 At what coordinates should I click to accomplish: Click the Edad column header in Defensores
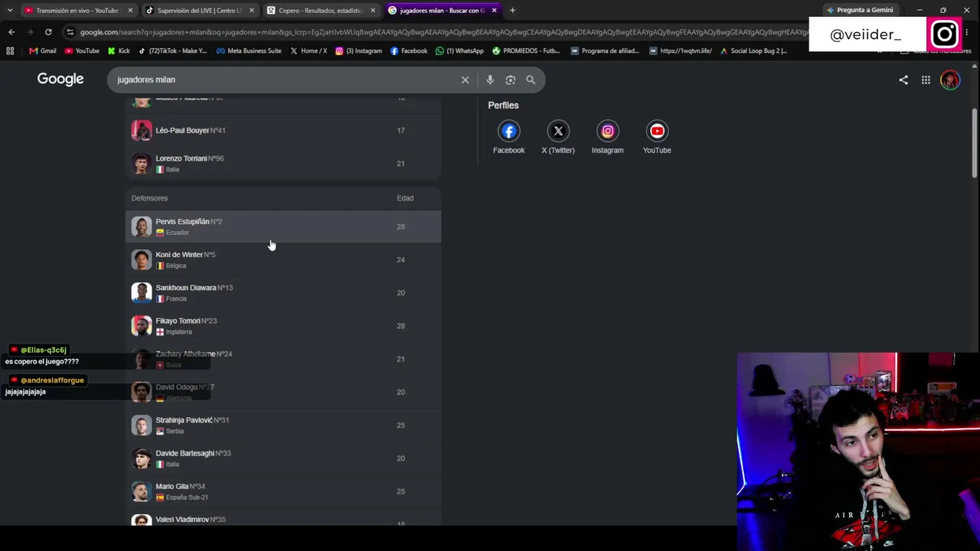click(405, 198)
